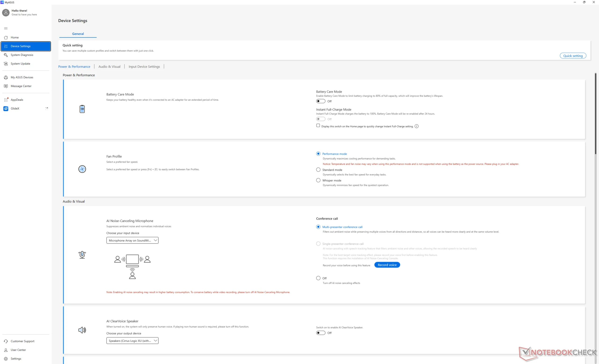The width and height of the screenshot is (599, 364).
Task: Switch to Audio & Visual section tab
Action: 109,67
